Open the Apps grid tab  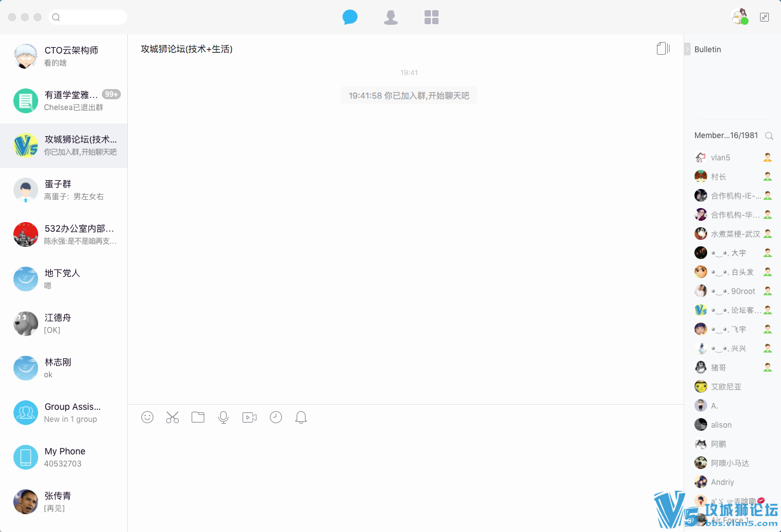[432, 17]
